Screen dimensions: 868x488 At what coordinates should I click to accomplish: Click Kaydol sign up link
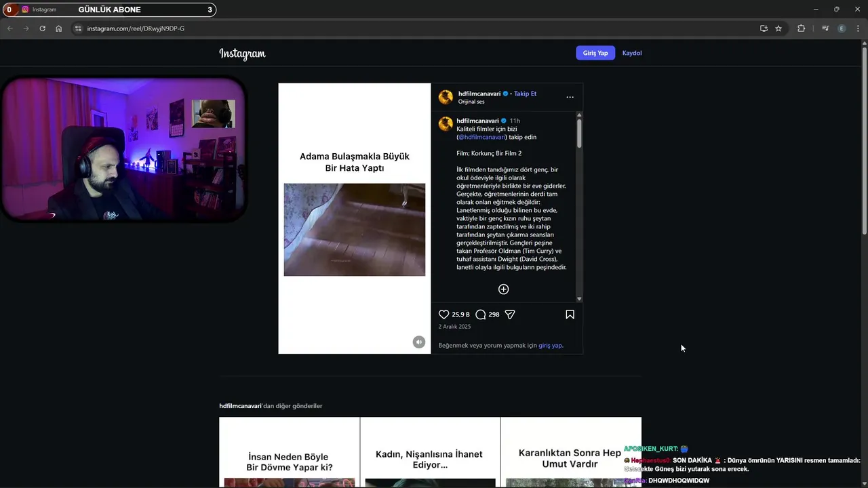pos(632,53)
